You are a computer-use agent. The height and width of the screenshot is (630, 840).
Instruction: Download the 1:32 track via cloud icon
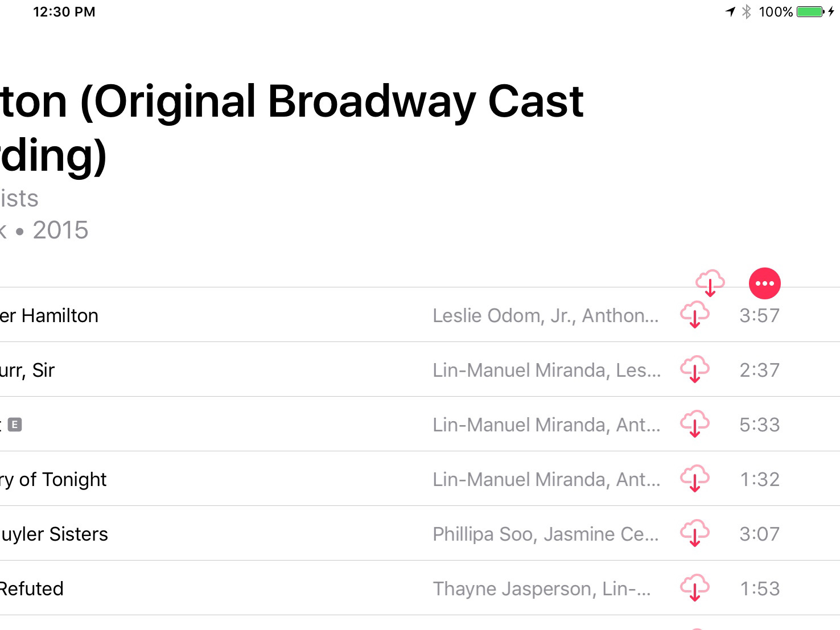(695, 479)
